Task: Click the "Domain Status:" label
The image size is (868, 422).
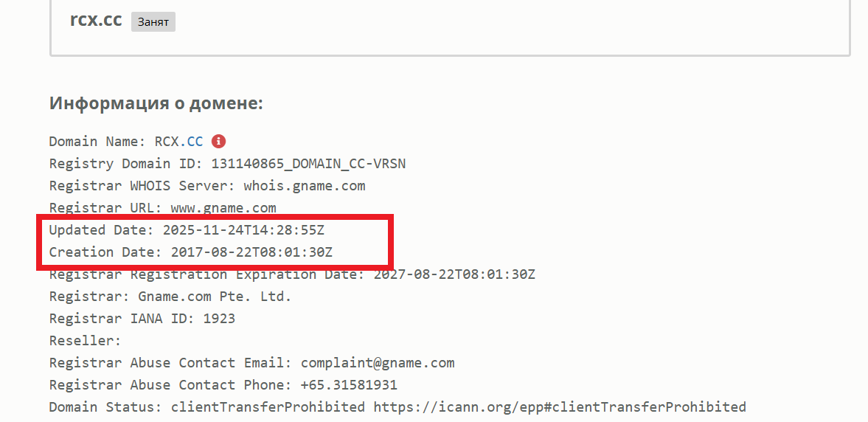Action: click(x=105, y=407)
